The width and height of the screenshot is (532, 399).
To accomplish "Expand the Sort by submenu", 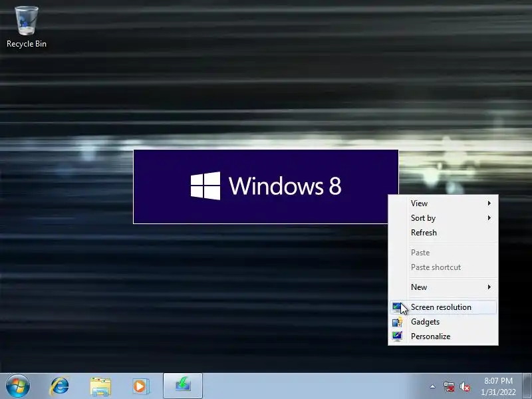I will coord(443,218).
